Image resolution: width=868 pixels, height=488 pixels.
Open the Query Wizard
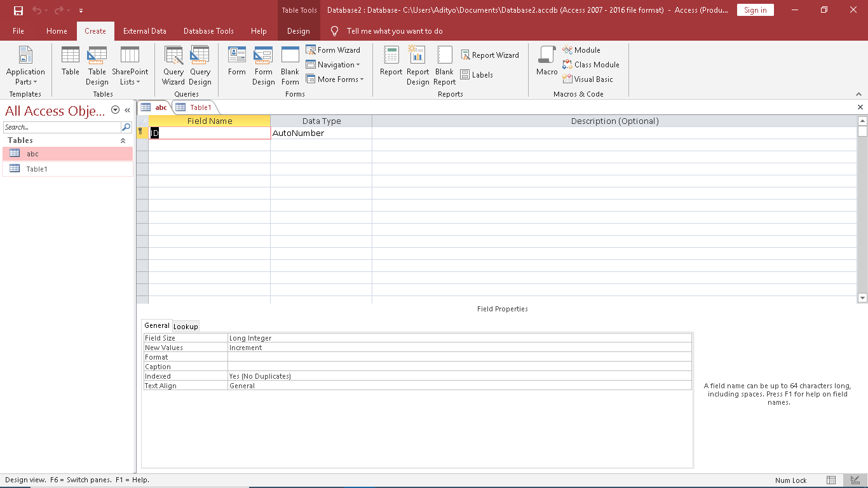[173, 65]
